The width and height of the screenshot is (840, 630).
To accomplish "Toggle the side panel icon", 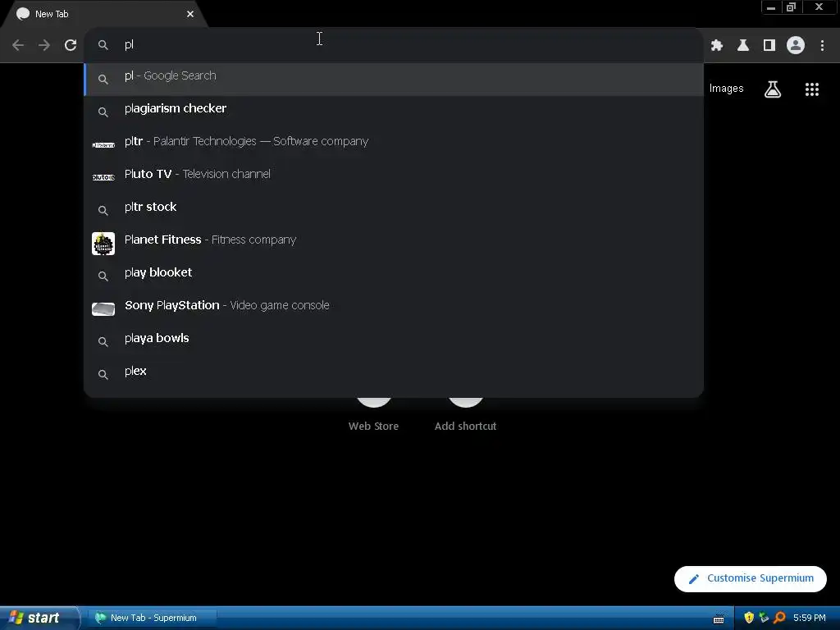I will click(769, 45).
